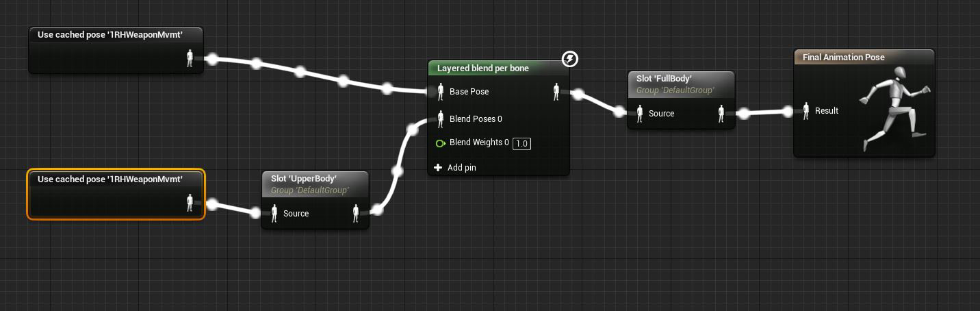Viewport: 980px width, 311px height.
Task: Click FullBody slot Source input pin
Action: (640, 114)
